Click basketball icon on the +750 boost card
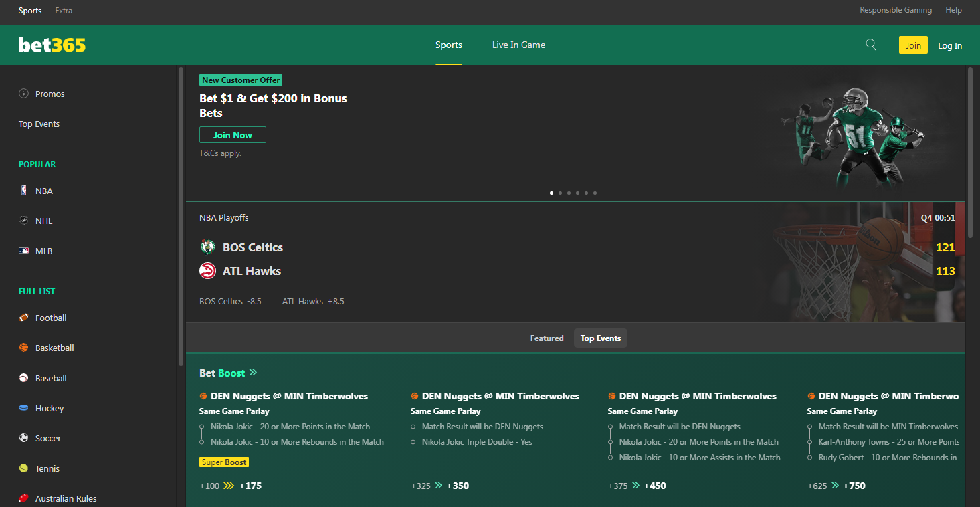The image size is (980, 507). [811, 396]
